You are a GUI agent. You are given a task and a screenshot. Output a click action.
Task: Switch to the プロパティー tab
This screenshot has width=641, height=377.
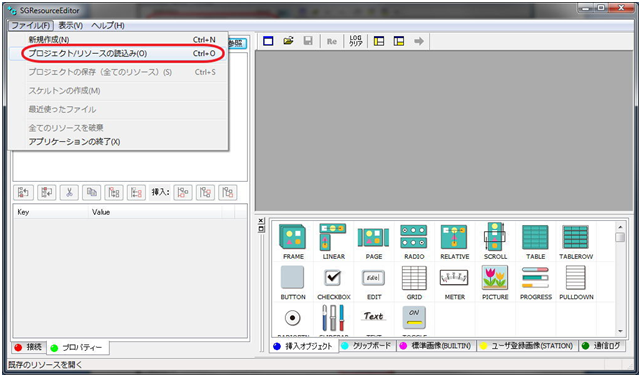point(78,348)
